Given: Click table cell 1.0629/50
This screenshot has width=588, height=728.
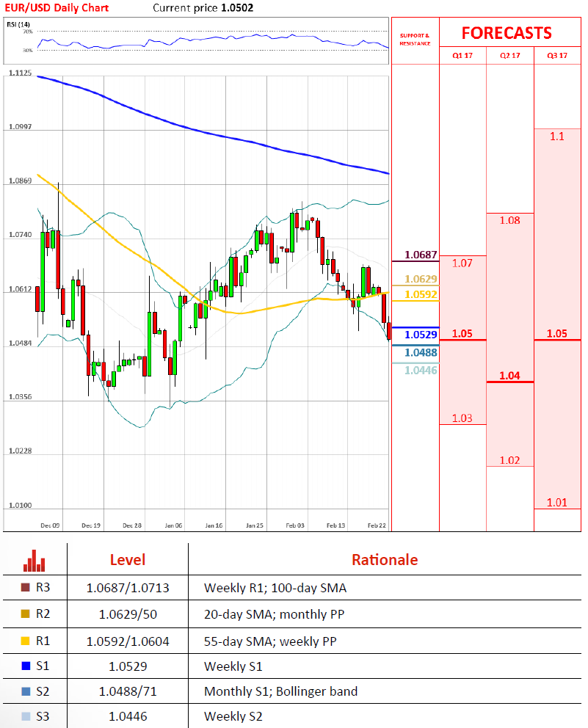Looking at the screenshot, I should tap(128, 614).
